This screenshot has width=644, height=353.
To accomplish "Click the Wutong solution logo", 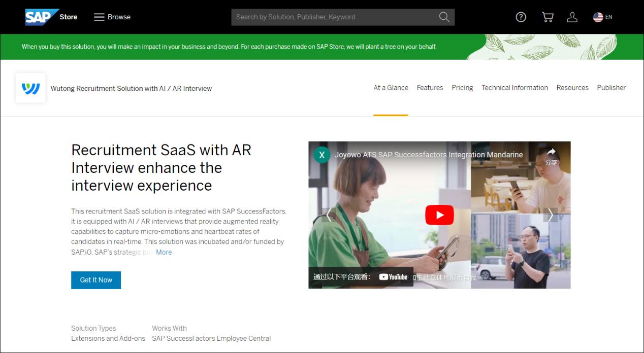I will [30, 88].
